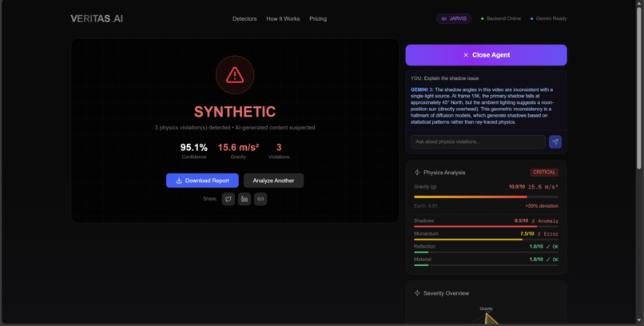
Task: Click the Earth: 9.81 reference text
Action: (425, 206)
